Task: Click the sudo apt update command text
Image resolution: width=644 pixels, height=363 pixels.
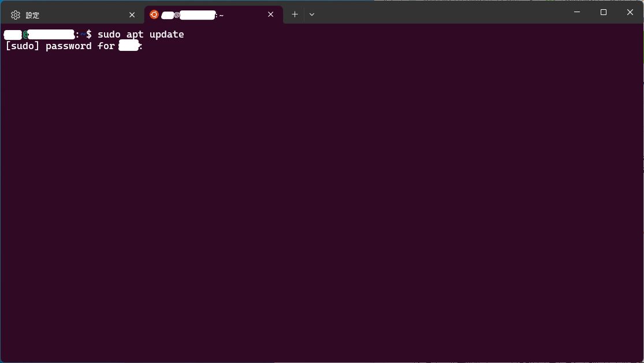Action: tap(140, 34)
